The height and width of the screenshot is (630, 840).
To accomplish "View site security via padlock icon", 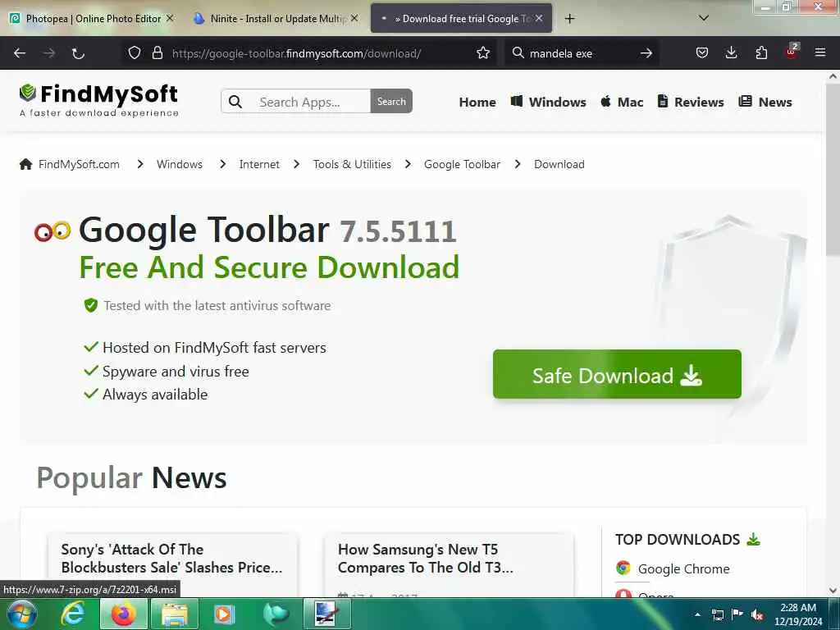I will click(x=157, y=53).
